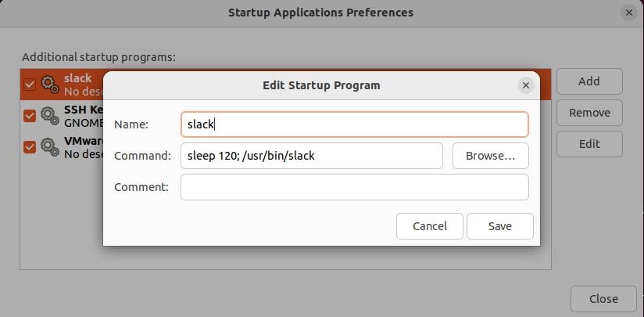Click the SSH Key entry gear icon
The height and width of the screenshot is (317, 644).
click(49, 116)
